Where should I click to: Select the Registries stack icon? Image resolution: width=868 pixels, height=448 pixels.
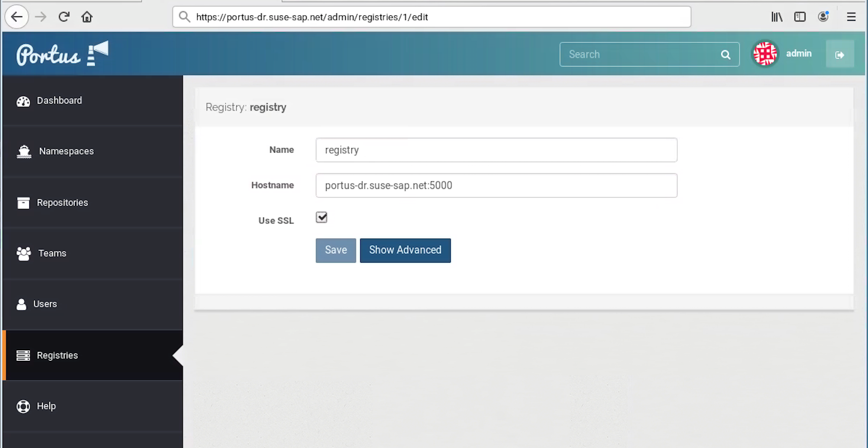click(x=23, y=355)
